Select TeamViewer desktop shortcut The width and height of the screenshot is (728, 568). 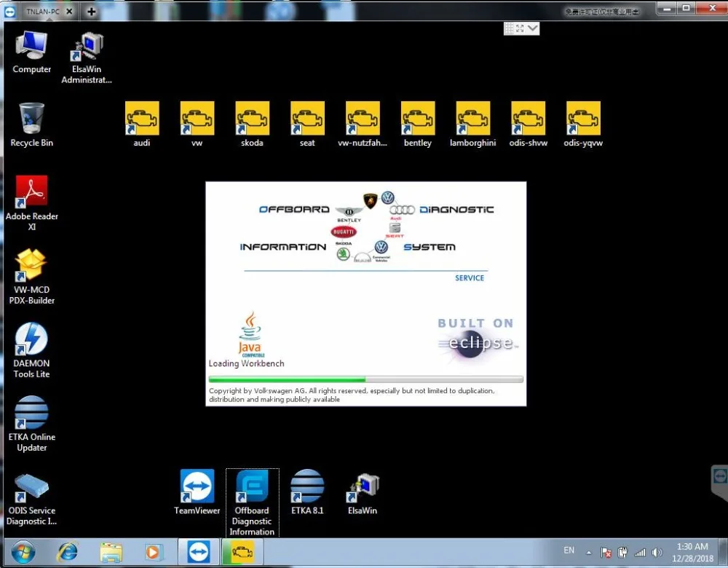pyautogui.click(x=197, y=492)
